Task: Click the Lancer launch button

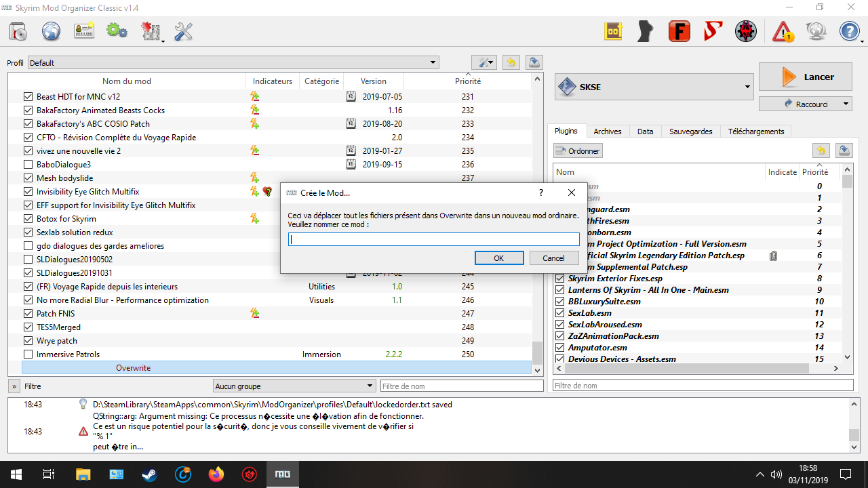Action: pos(806,77)
